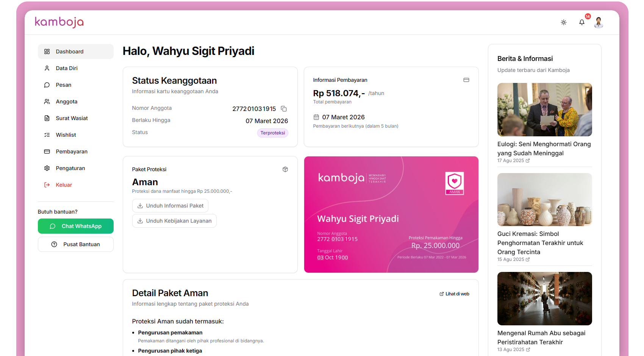644x356 pixels.
Task: Open the Guci Kremasi article thumbnail
Action: [544, 200]
